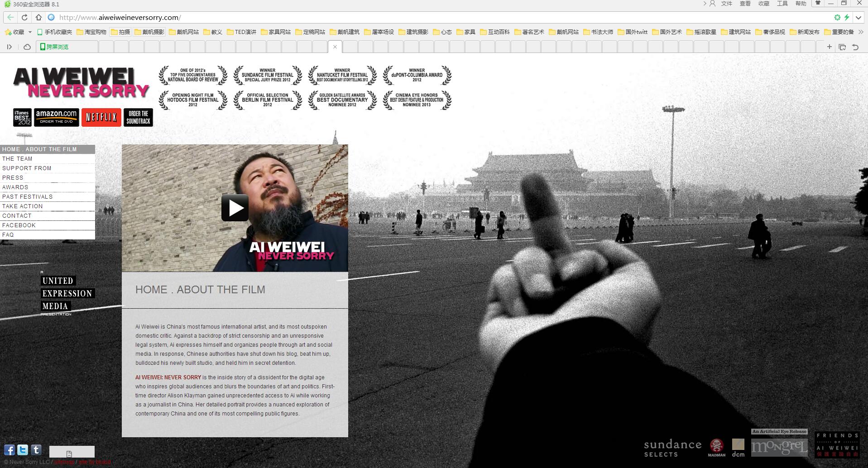The width and height of the screenshot is (868, 468).
Task: Click the Amazon order the DVD button
Action: 57,117
